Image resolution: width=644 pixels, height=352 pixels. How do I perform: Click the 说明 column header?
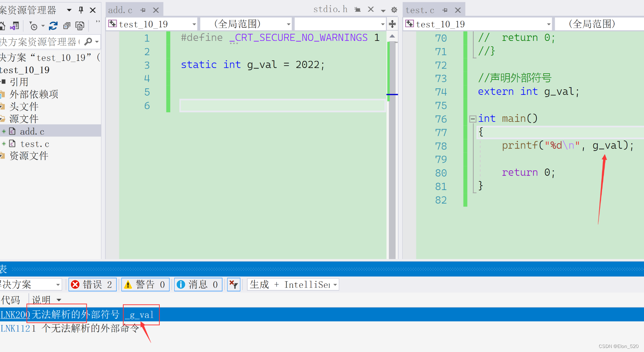click(41, 300)
